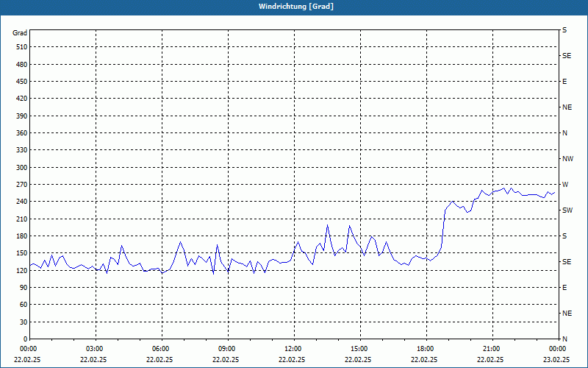Click the 240 y-axis value
588x368 pixels.
point(22,202)
